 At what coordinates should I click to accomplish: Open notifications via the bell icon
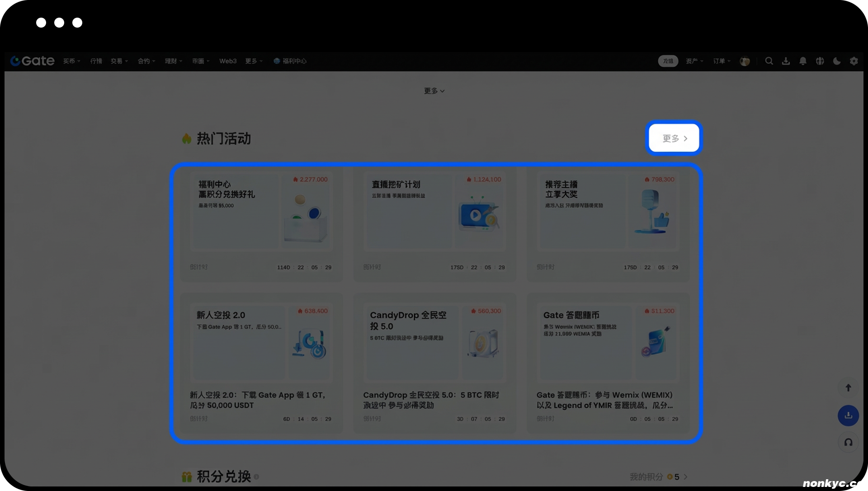[803, 61]
